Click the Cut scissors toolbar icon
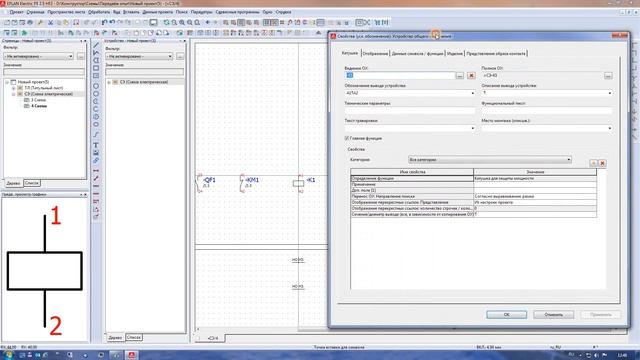The height and width of the screenshot is (360, 640). (51, 23)
